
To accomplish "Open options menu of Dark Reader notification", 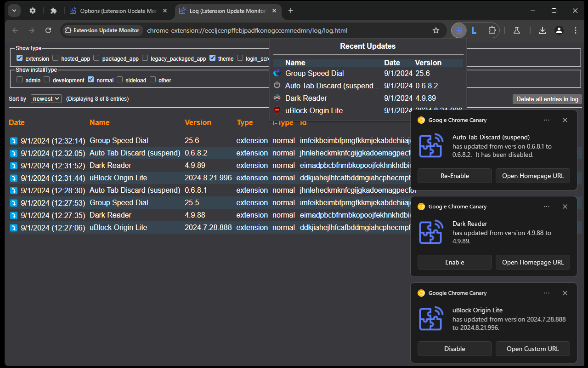I will point(547,207).
